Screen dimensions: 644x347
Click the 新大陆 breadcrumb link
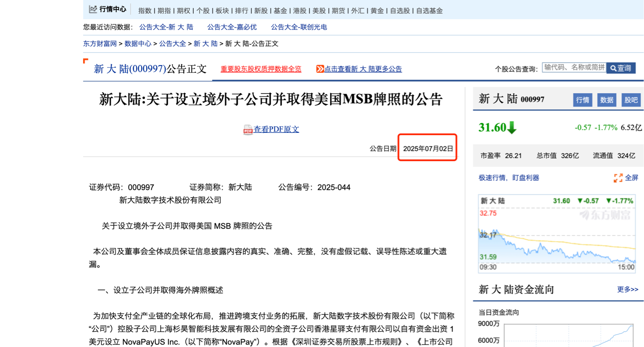pos(205,44)
